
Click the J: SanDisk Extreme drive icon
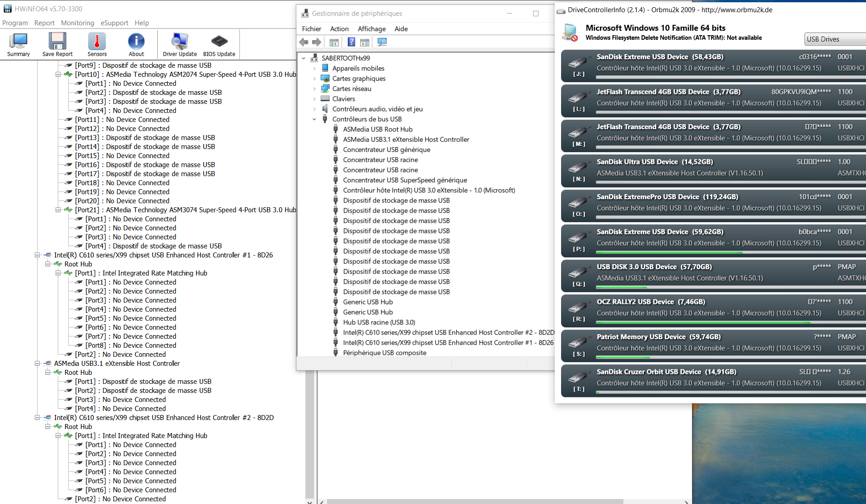pyautogui.click(x=579, y=62)
